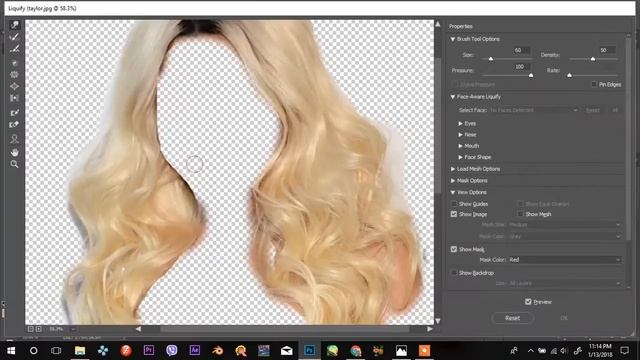Open the Mask Color dropdown

tap(565, 260)
